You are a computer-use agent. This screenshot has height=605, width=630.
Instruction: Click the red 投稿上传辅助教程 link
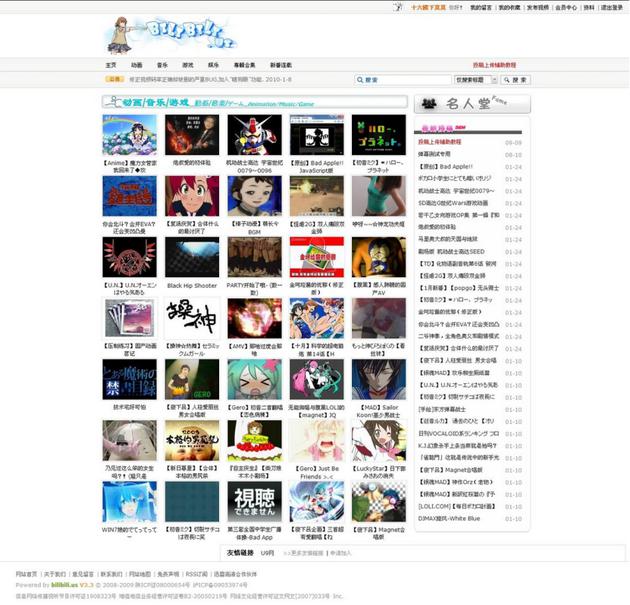(x=494, y=64)
